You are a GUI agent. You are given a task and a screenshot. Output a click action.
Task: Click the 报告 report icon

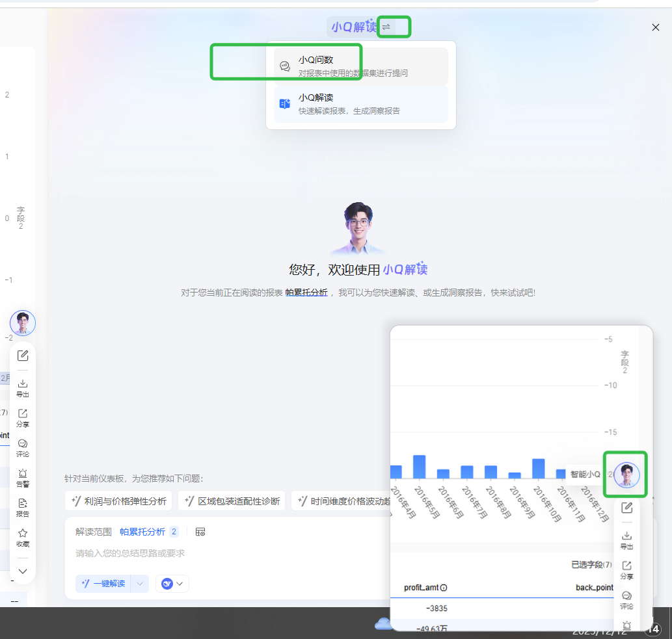click(x=23, y=507)
